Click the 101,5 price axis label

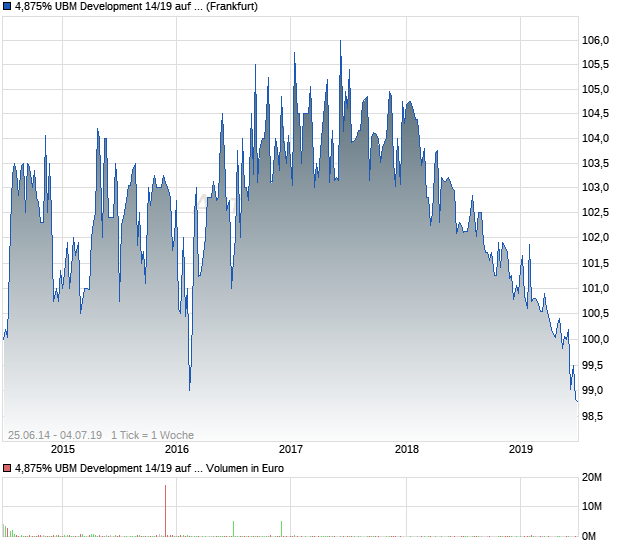tap(595, 263)
